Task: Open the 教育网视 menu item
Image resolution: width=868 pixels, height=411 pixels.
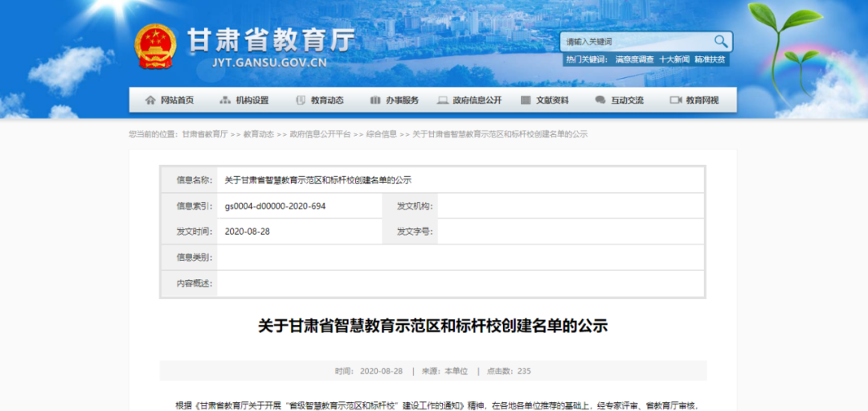Action: pos(702,101)
